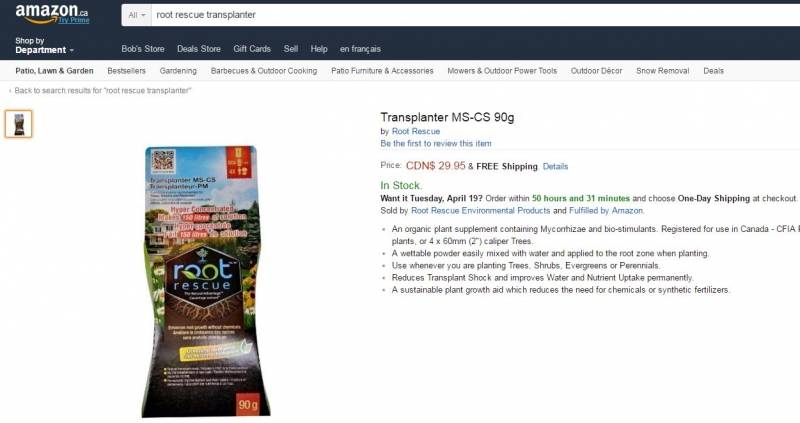Click Be the first to review this item

[x=436, y=143]
